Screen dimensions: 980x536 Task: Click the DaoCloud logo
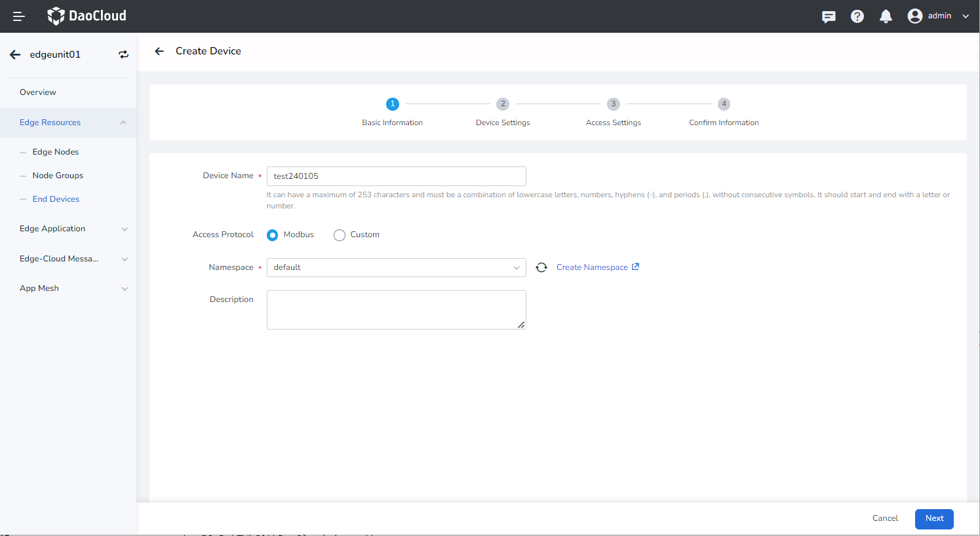point(87,16)
